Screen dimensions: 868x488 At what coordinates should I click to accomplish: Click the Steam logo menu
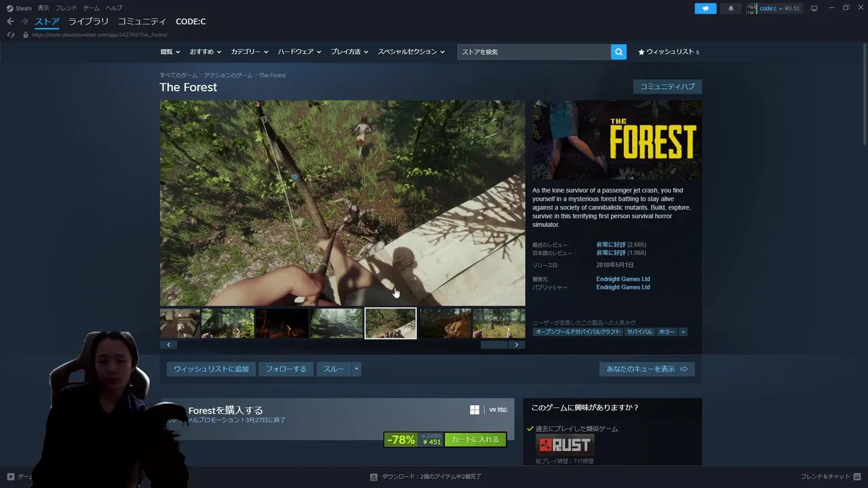point(9,8)
